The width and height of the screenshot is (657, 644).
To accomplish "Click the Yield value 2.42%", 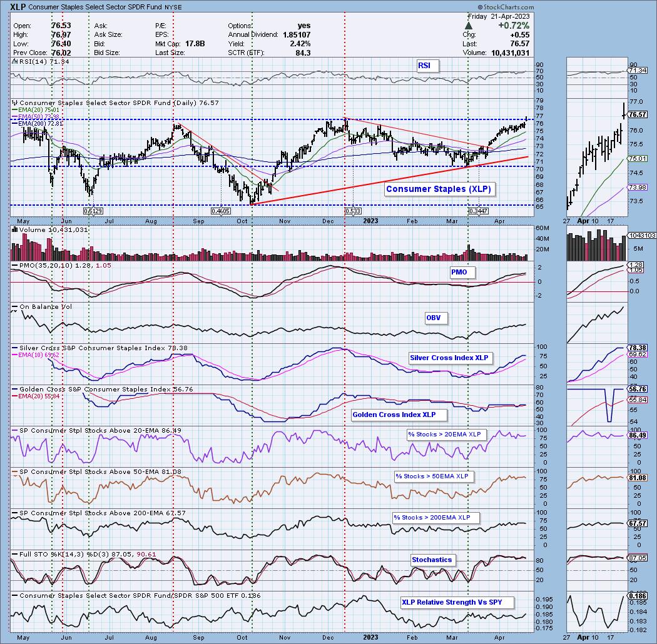I will tap(300, 44).
